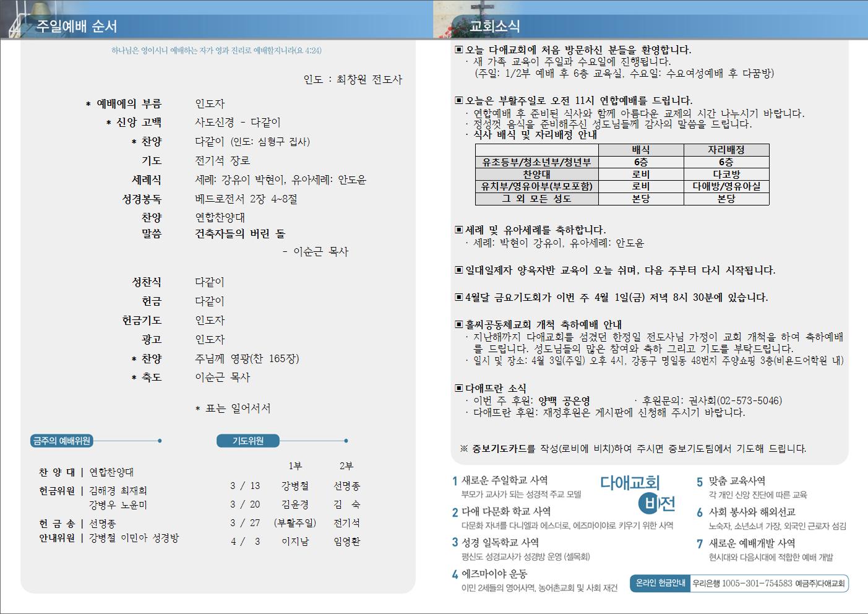The image size is (868, 614).
Task: Click the square bullet before 오늘은 부활주일로 notice
Action: click(458, 100)
